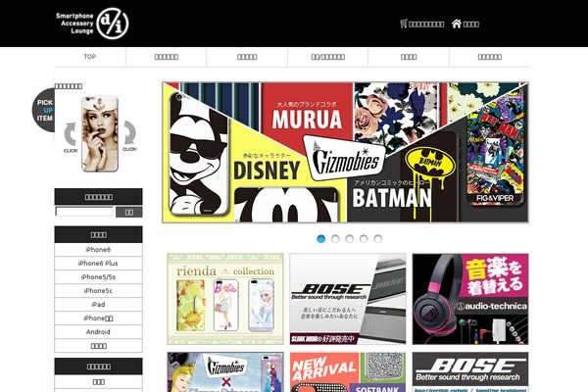Click the d/i Smartphone Accessory Lounge logo
This screenshot has width=588, height=392.
pos(92,24)
